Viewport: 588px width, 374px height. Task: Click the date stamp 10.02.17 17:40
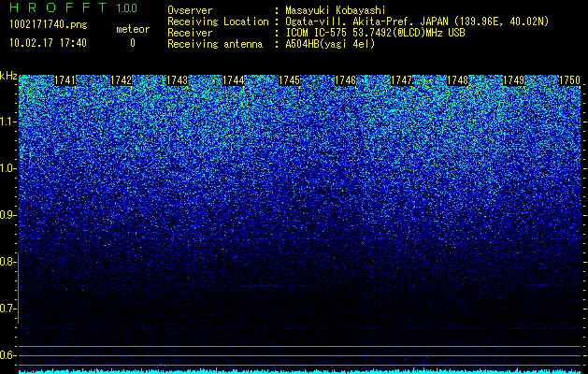[x=48, y=43]
